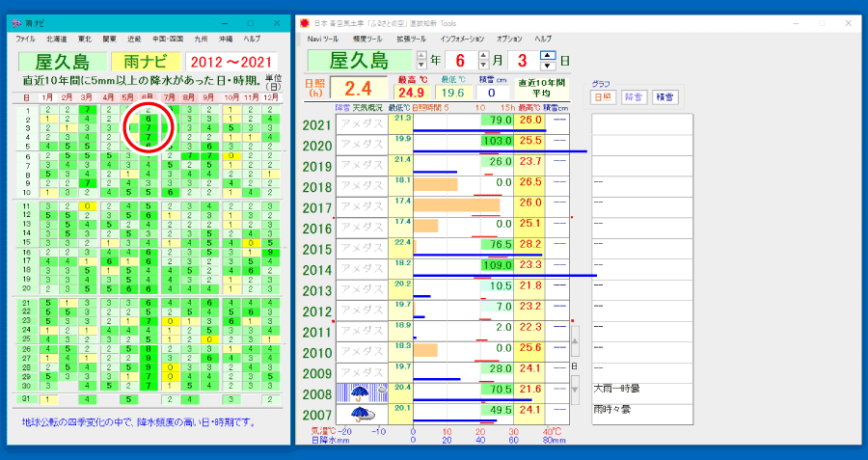Select the 10月 column header
This screenshot has height=460, width=868.
231,97
